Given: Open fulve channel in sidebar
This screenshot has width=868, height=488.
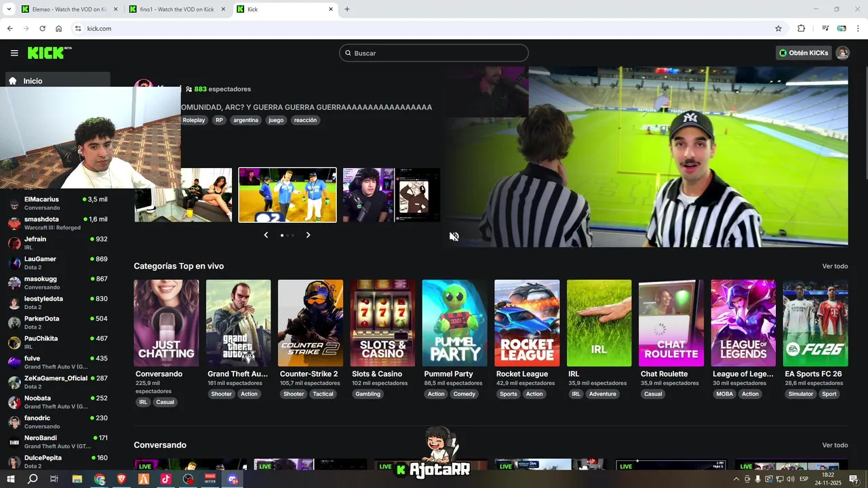Looking at the screenshot, I should pos(58,362).
